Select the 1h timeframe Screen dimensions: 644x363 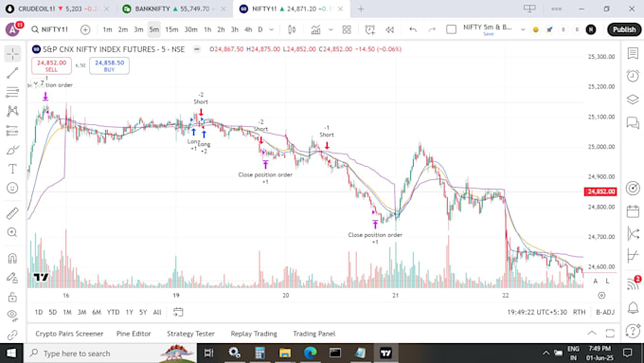pos(207,29)
